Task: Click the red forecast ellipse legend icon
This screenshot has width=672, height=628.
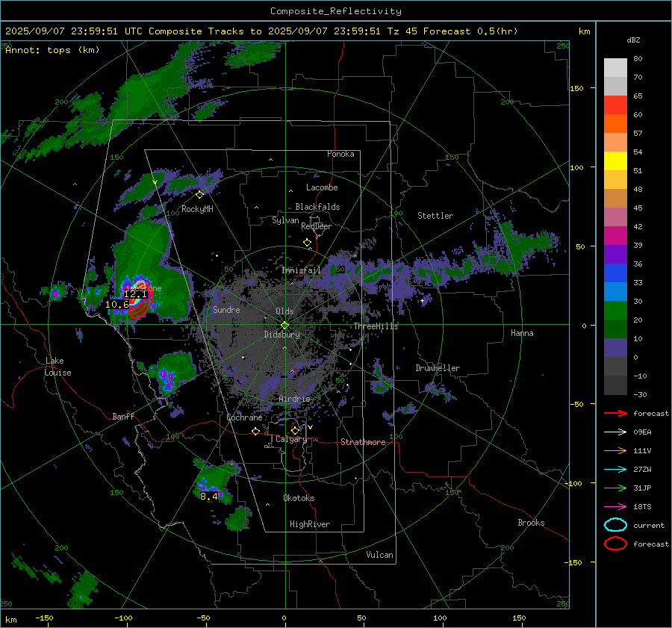Action: [615, 544]
